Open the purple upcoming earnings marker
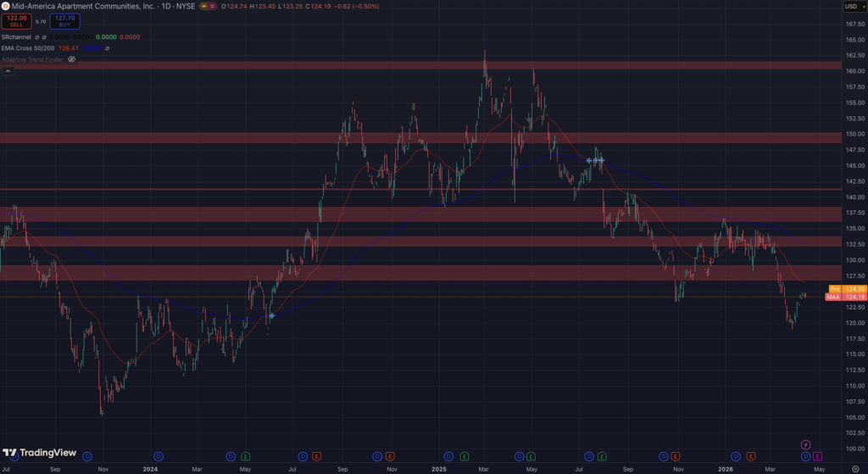868x474 pixels. pos(817,456)
